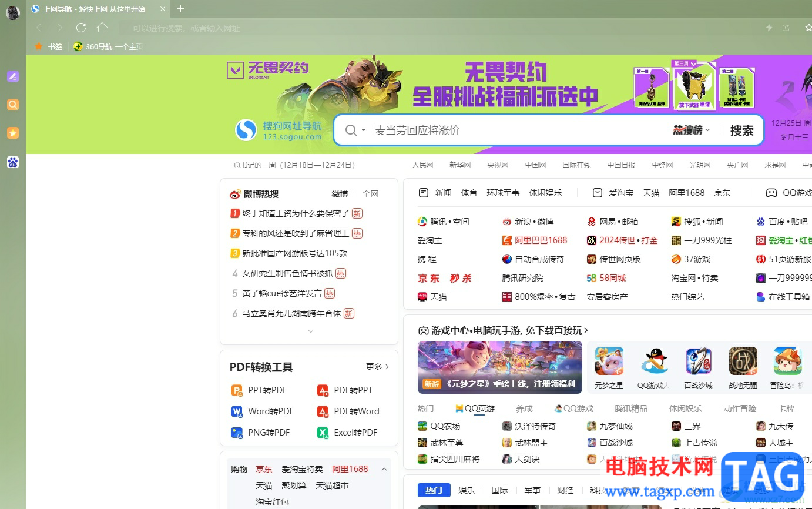The height and width of the screenshot is (509, 812).
Task: Click the lightning speed-mode icon in address bar
Action: (769, 28)
